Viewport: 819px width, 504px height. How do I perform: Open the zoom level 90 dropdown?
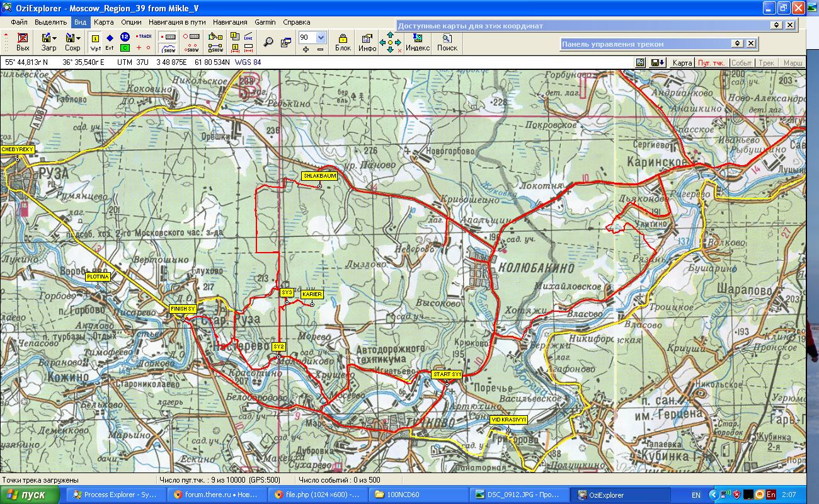click(x=321, y=37)
